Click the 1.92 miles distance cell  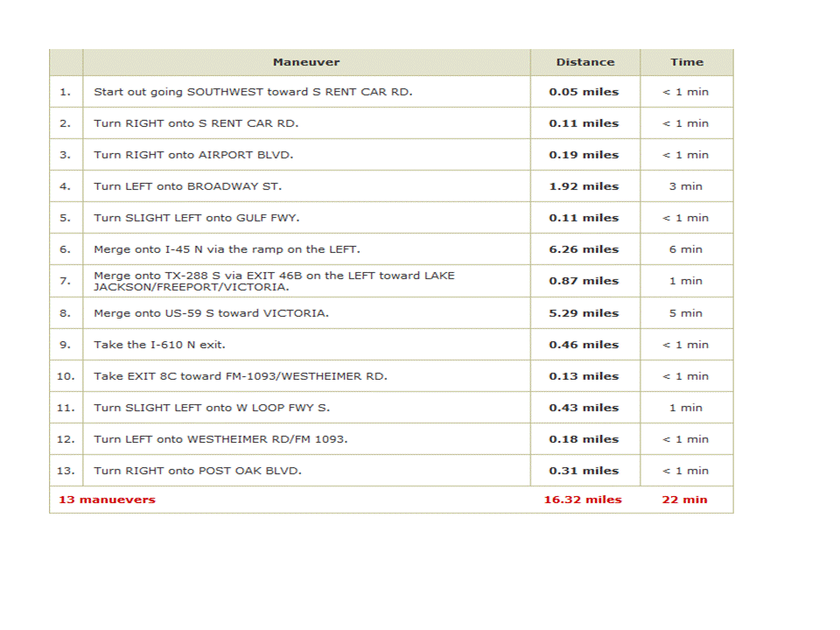[584, 186]
